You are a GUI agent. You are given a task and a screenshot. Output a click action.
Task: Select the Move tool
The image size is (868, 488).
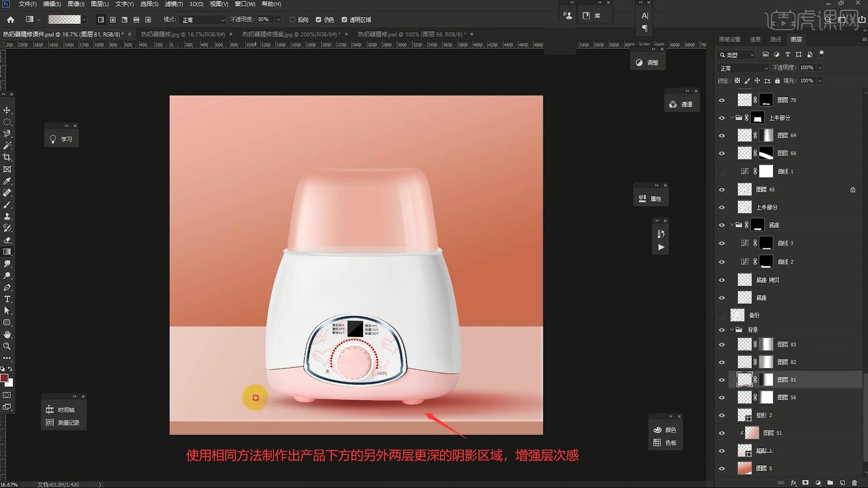[7, 110]
